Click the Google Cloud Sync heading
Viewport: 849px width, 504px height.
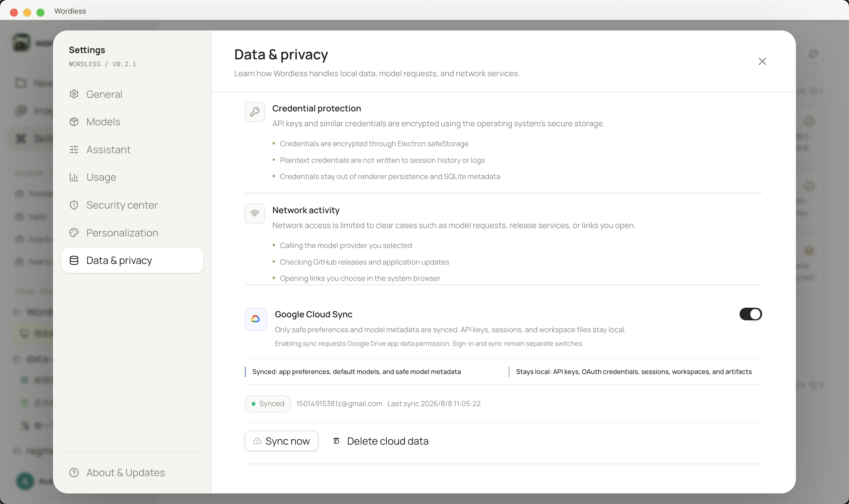click(x=313, y=314)
